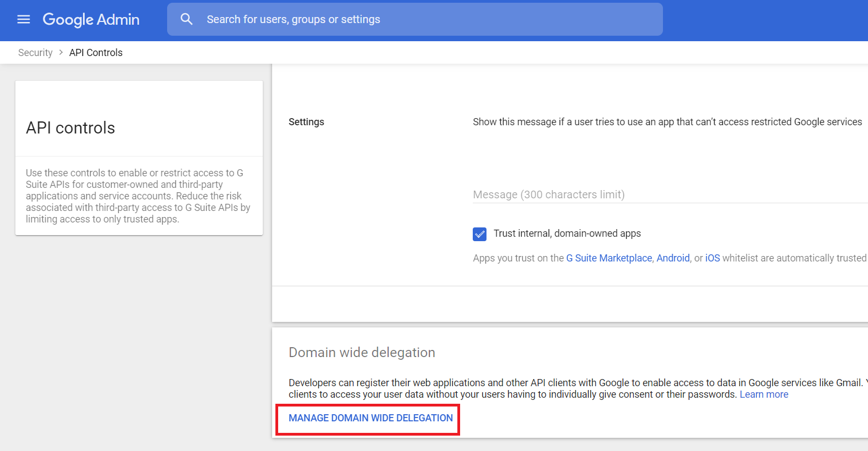Open the iOS whitelist link
The height and width of the screenshot is (451, 868).
click(x=712, y=258)
